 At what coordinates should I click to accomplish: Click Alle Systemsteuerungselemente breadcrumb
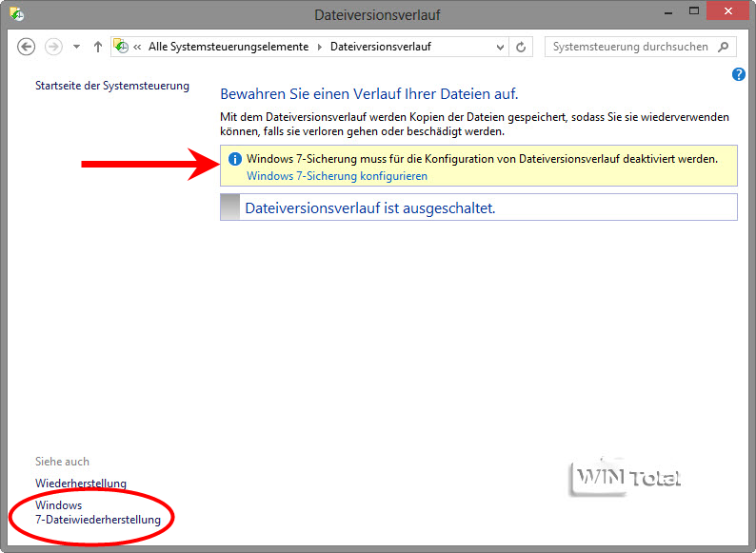tap(229, 47)
